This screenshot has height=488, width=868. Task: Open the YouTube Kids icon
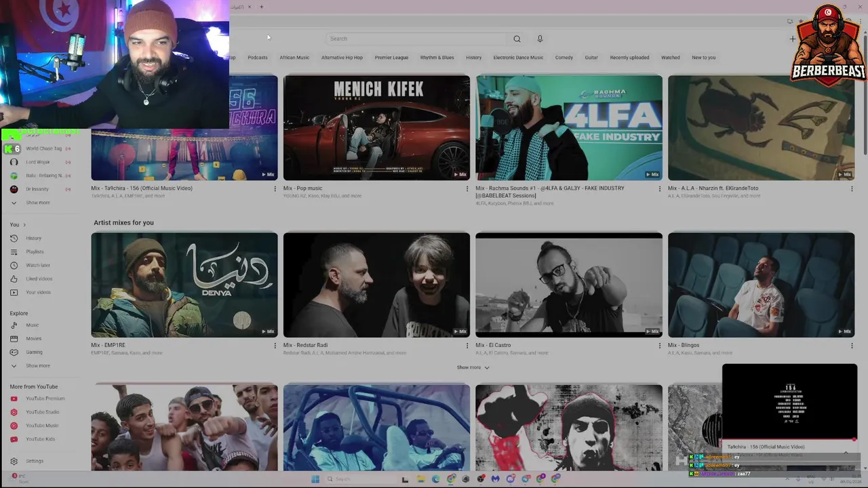click(14, 439)
